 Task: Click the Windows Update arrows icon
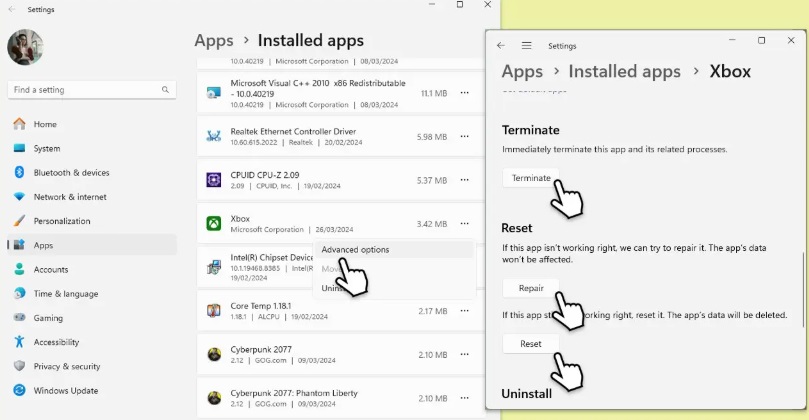[x=19, y=390]
